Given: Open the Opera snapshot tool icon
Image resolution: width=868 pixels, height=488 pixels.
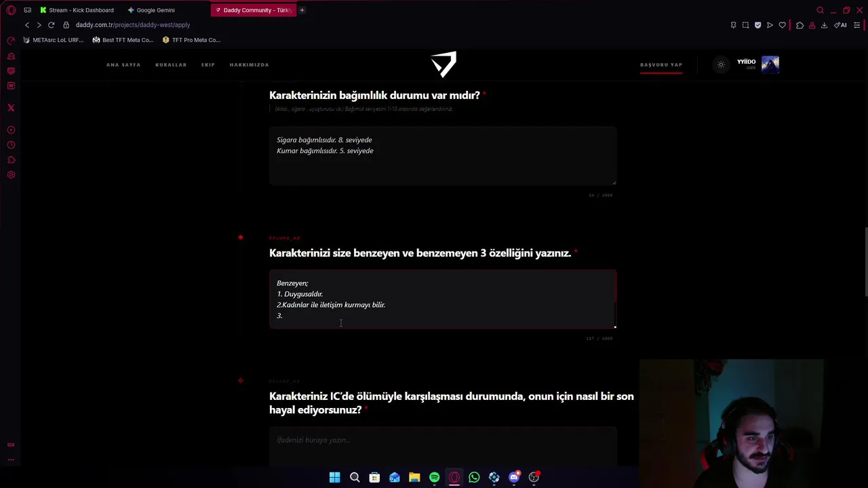Looking at the screenshot, I should [x=745, y=25].
